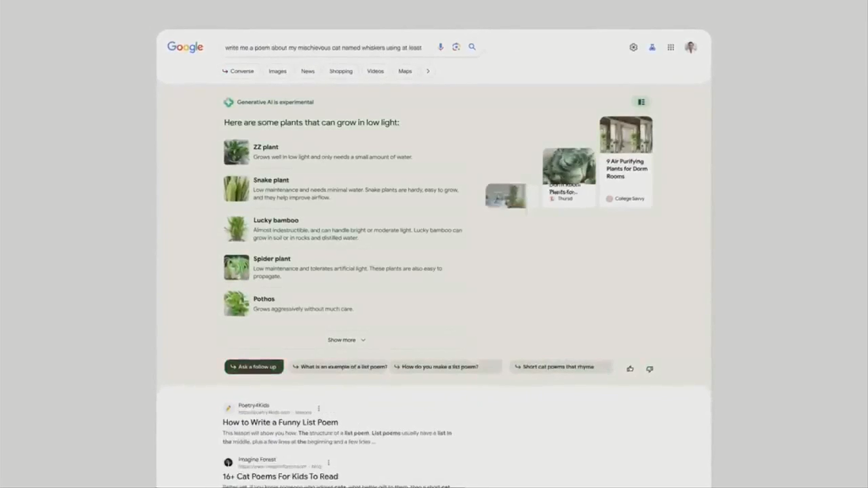Viewport: 868px width, 488px height.
Task: Open the More search tabs chevron
Action: pyautogui.click(x=428, y=70)
